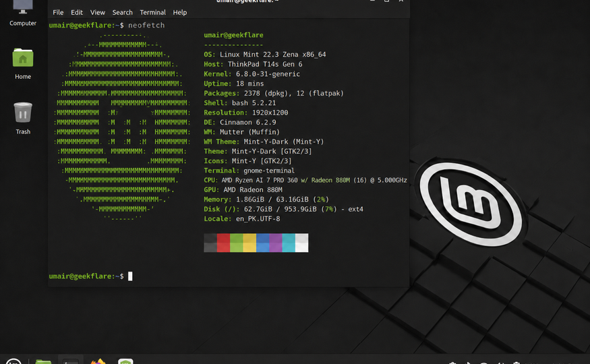Click the 'Kernel: 6.8.0-31-generic' line
This screenshot has width=590, height=364.
(252, 74)
